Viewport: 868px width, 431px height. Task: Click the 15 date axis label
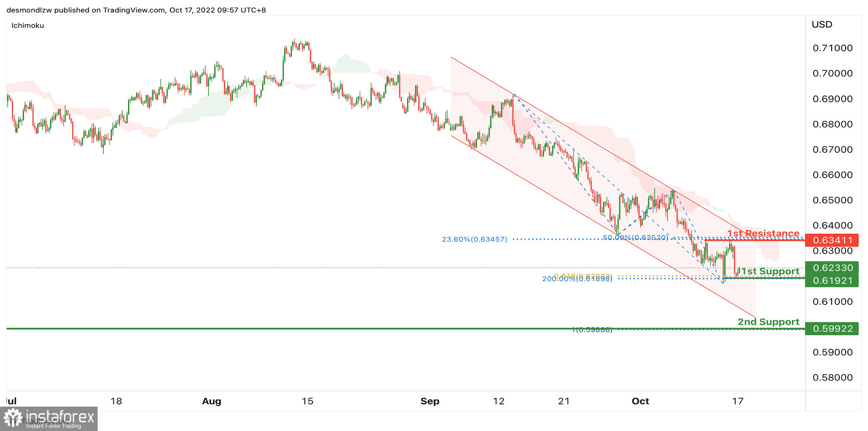308,401
